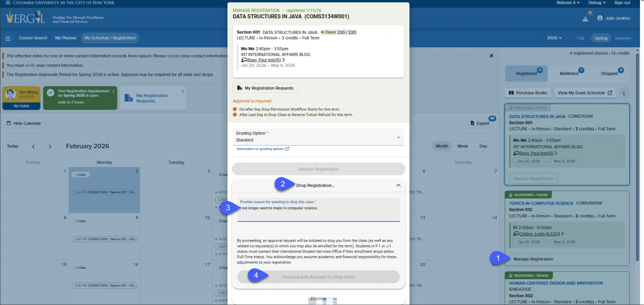Viewport: 644px width, 305px height.
Task: Go to previous month arrow
Action: tap(33, 146)
